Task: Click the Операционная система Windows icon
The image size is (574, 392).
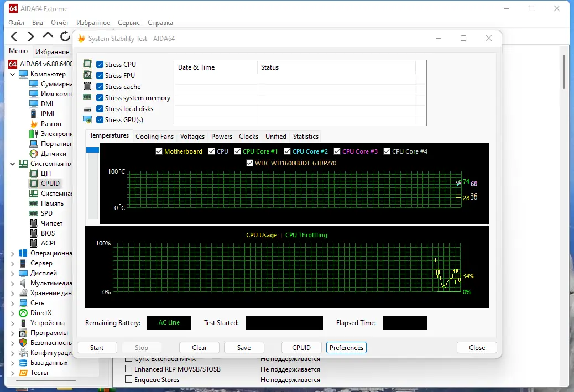Action: (23, 253)
